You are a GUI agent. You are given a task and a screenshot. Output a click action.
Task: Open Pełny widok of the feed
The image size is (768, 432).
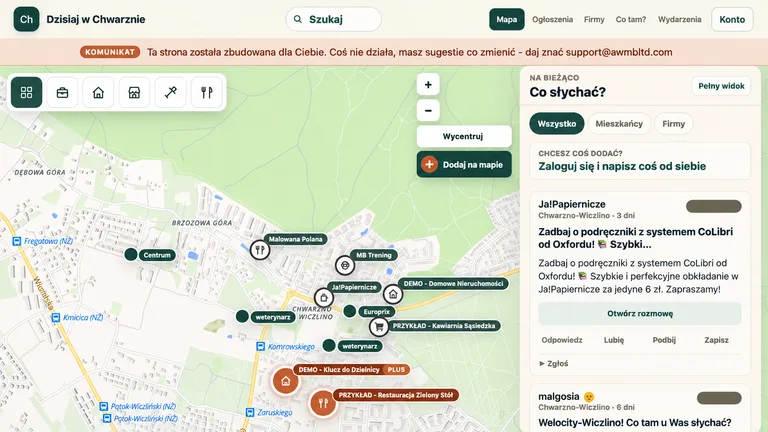pyautogui.click(x=721, y=86)
